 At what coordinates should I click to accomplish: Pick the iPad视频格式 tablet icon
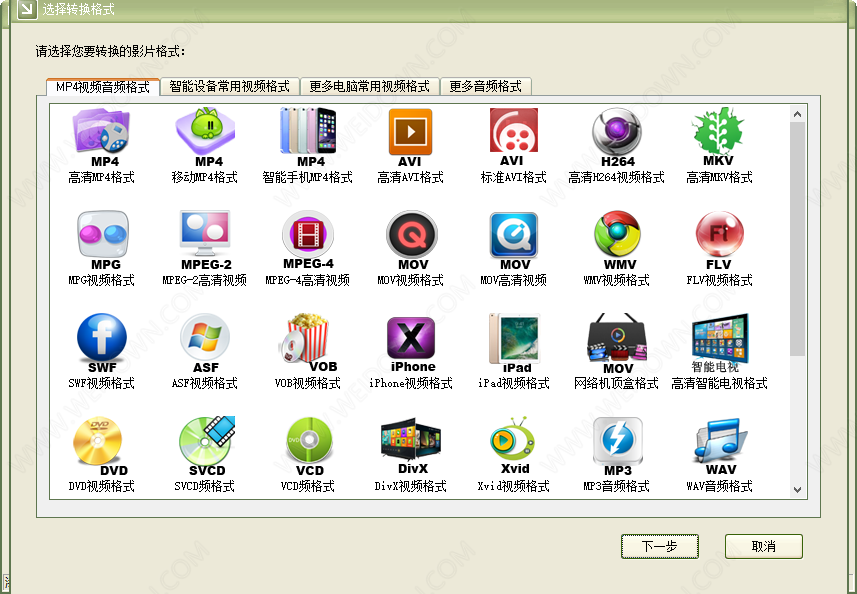[514, 338]
